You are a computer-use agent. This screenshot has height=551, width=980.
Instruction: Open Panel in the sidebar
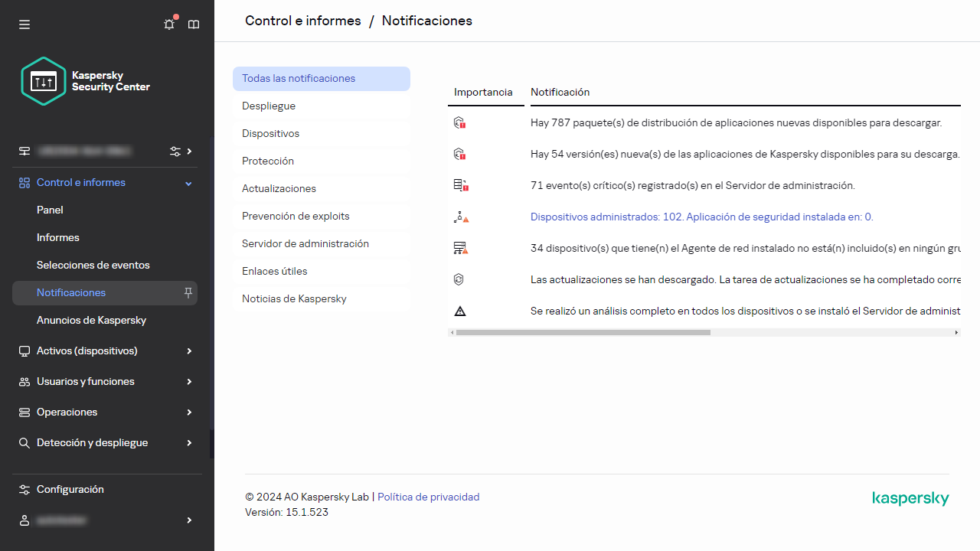(50, 210)
